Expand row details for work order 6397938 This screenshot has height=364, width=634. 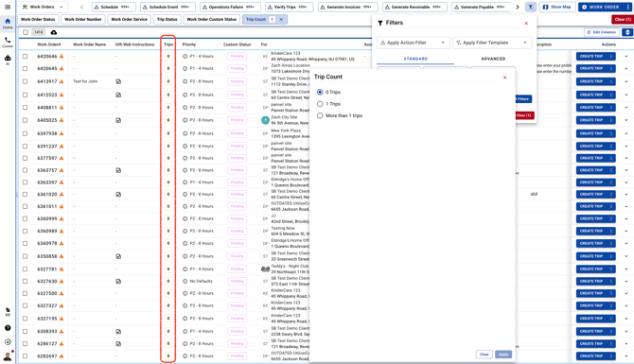626,133
